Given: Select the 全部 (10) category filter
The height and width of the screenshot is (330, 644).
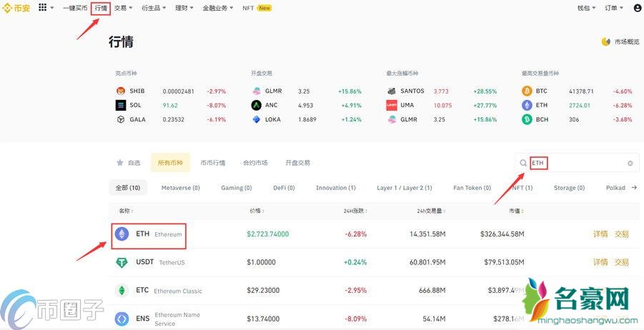Looking at the screenshot, I should point(128,188).
